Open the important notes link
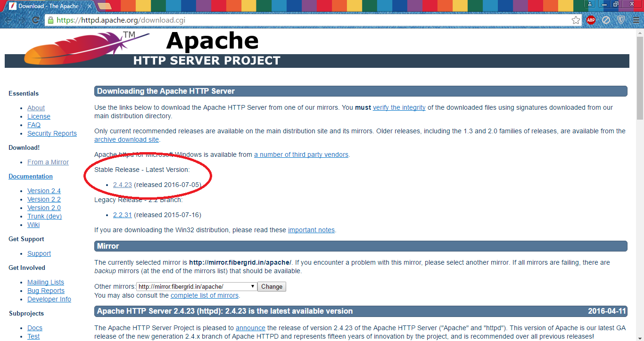The height and width of the screenshot is (341, 644). tap(311, 230)
